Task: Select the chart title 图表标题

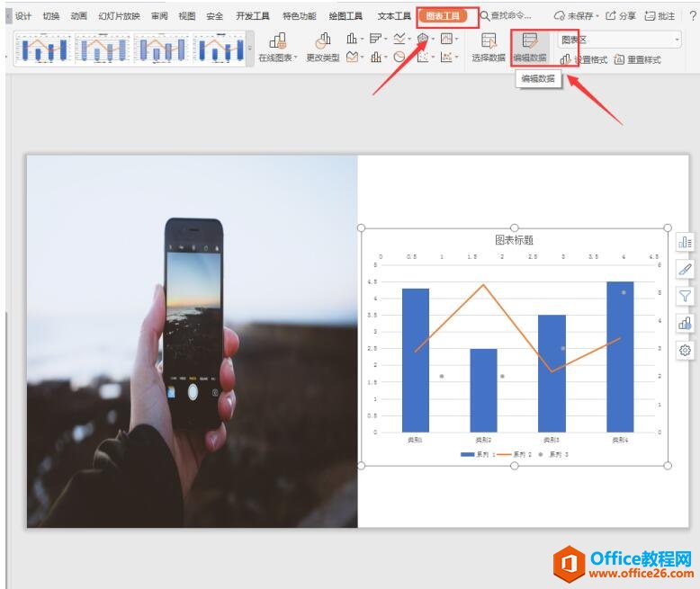Action: click(x=514, y=240)
